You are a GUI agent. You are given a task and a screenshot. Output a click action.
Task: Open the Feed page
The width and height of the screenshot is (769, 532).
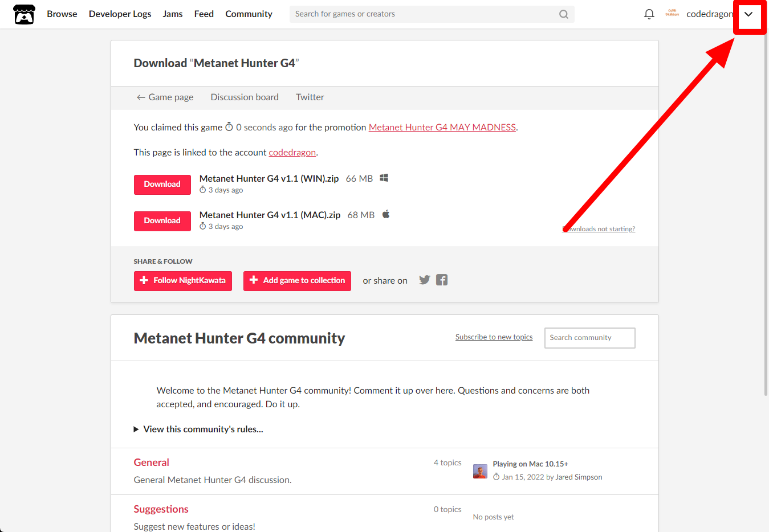click(204, 14)
